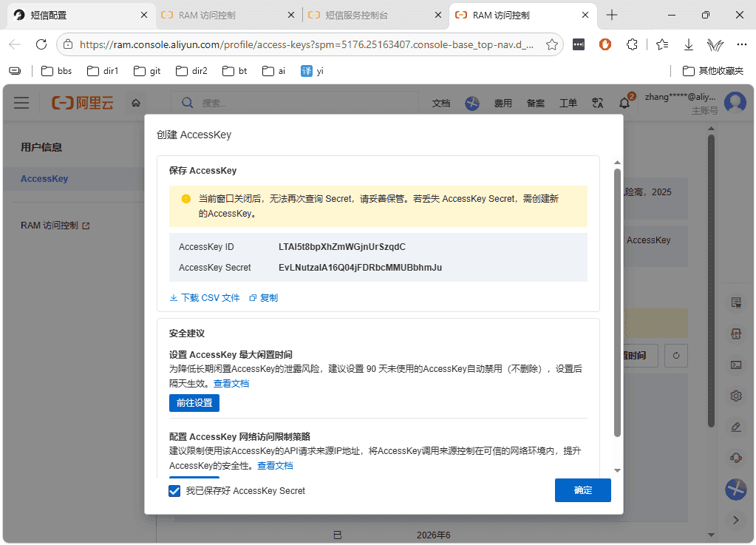
Task: Open a new browser tab
Action: [x=612, y=16]
